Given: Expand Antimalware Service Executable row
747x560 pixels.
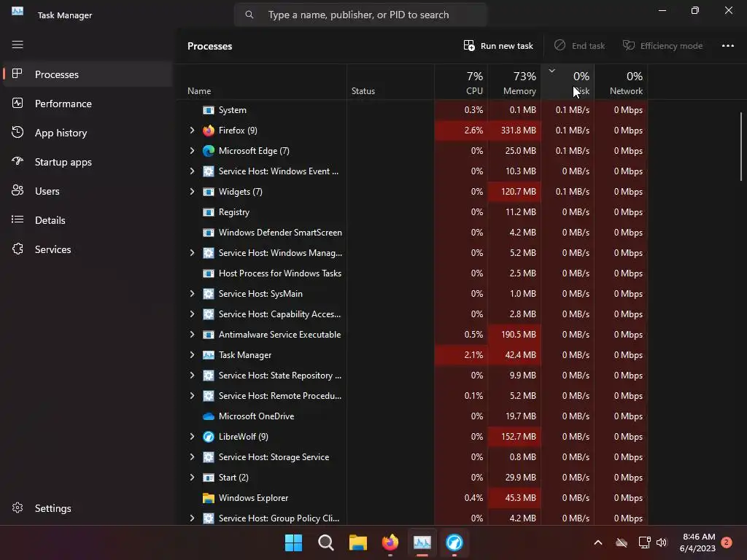Looking at the screenshot, I should pos(192,335).
